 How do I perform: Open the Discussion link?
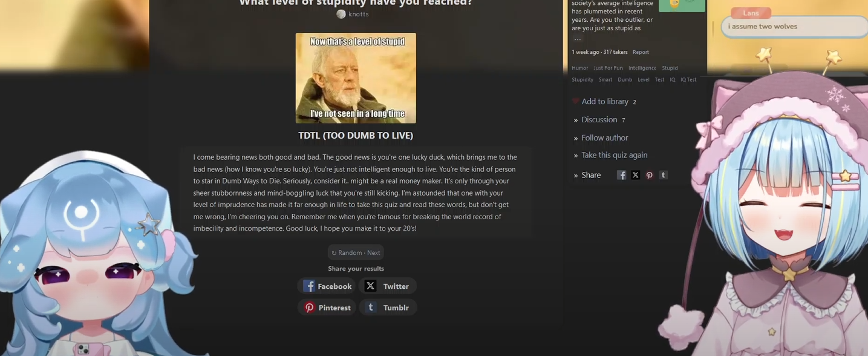click(x=599, y=120)
